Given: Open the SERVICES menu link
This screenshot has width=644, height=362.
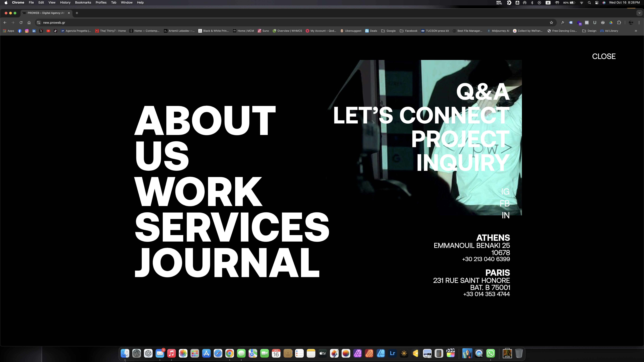Looking at the screenshot, I should pyautogui.click(x=232, y=227).
